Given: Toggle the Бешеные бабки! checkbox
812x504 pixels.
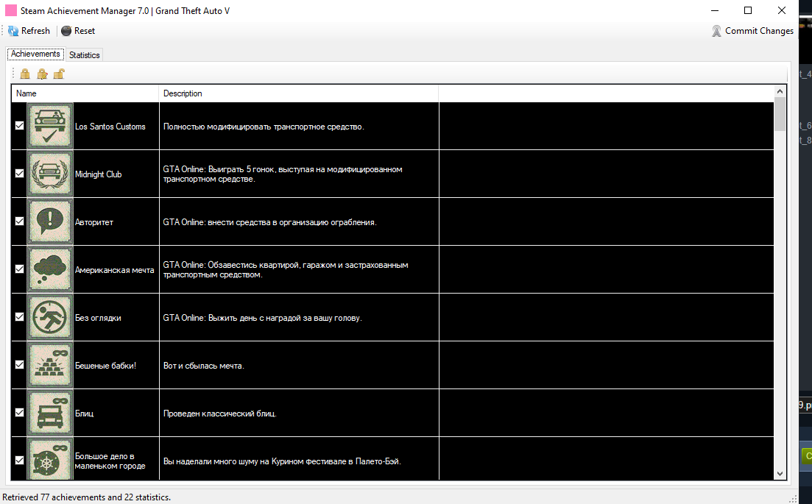Looking at the screenshot, I should 20,364.
